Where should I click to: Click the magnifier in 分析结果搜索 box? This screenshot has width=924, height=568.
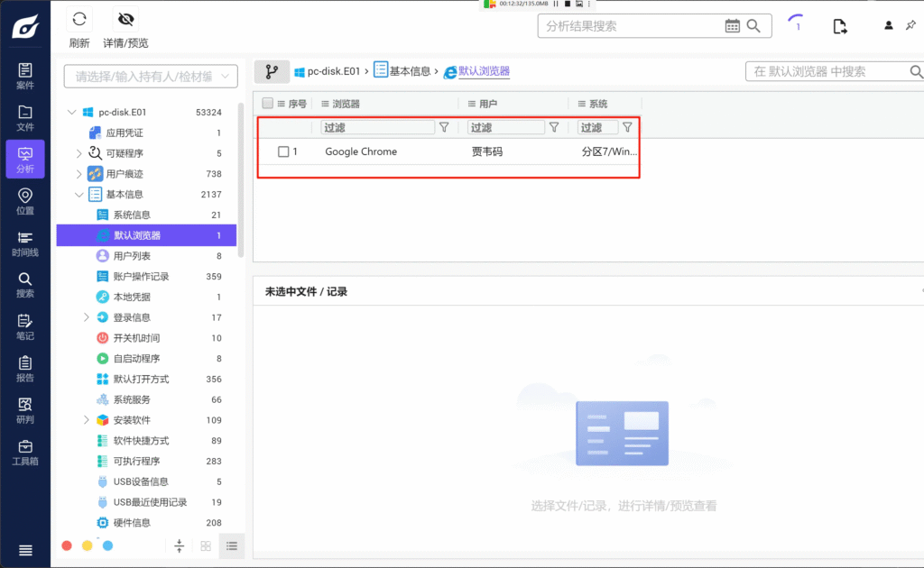point(753,26)
